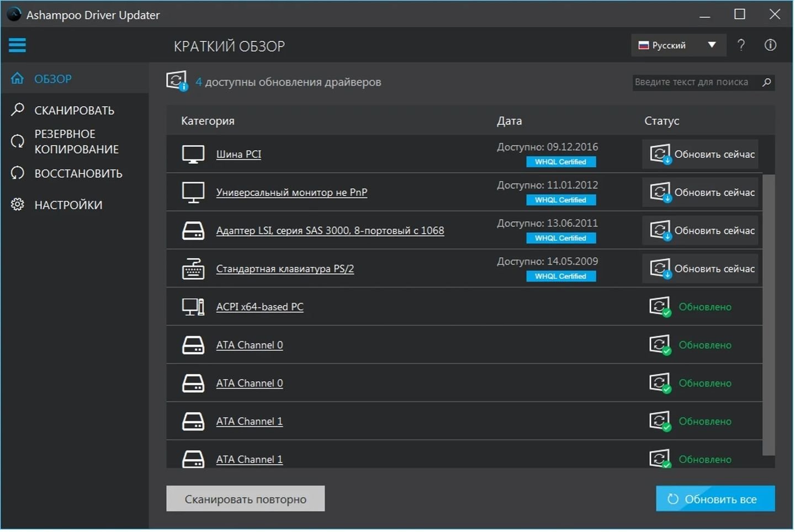
Task: Click the search magnifier icon
Action: pos(767,82)
